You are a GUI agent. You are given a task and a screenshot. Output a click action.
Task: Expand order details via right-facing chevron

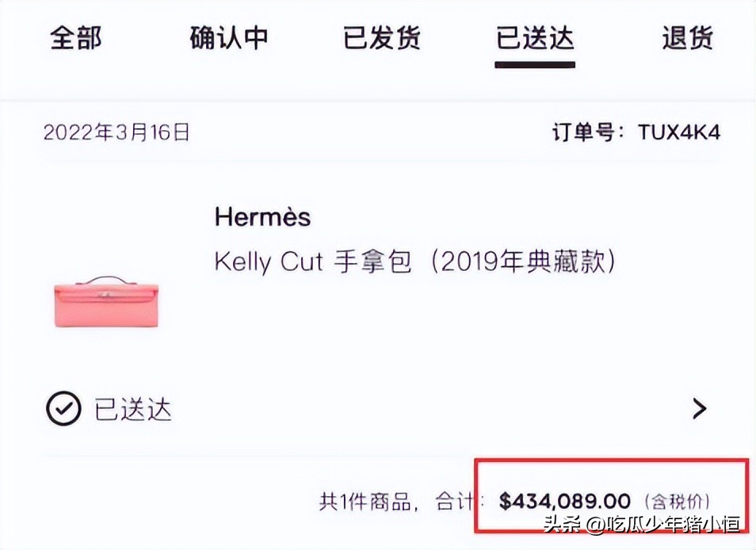pos(698,408)
